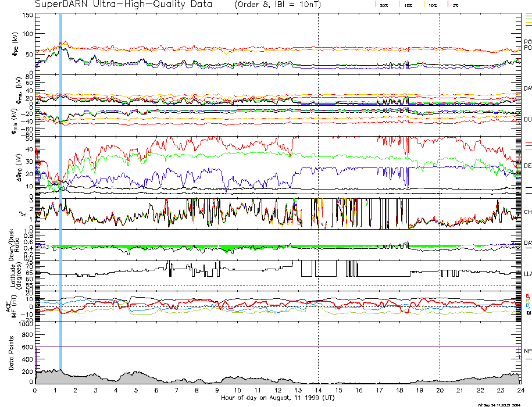Select the 5% red legend entry
This screenshot has height=407, width=532.
[454, 5]
